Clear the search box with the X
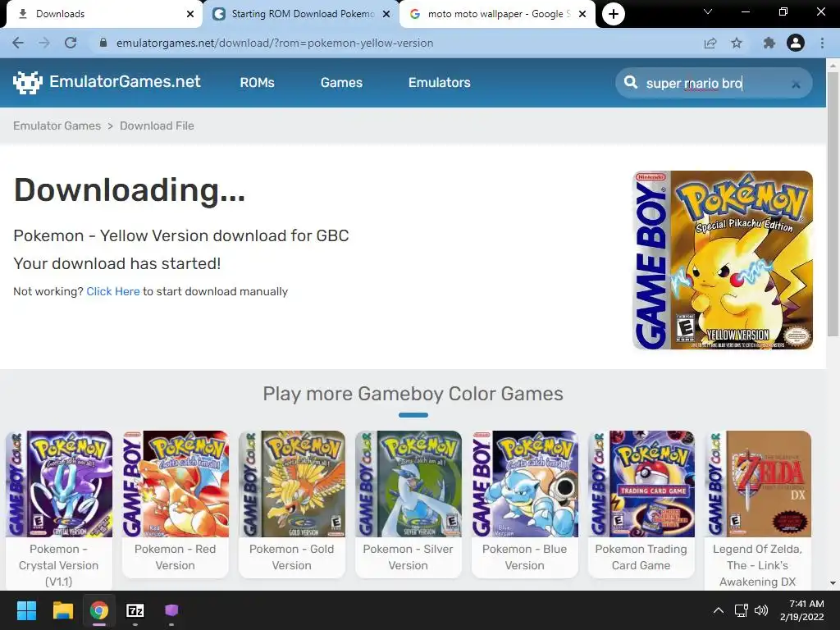This screenshot has height=630, width=840. (796, 84)
